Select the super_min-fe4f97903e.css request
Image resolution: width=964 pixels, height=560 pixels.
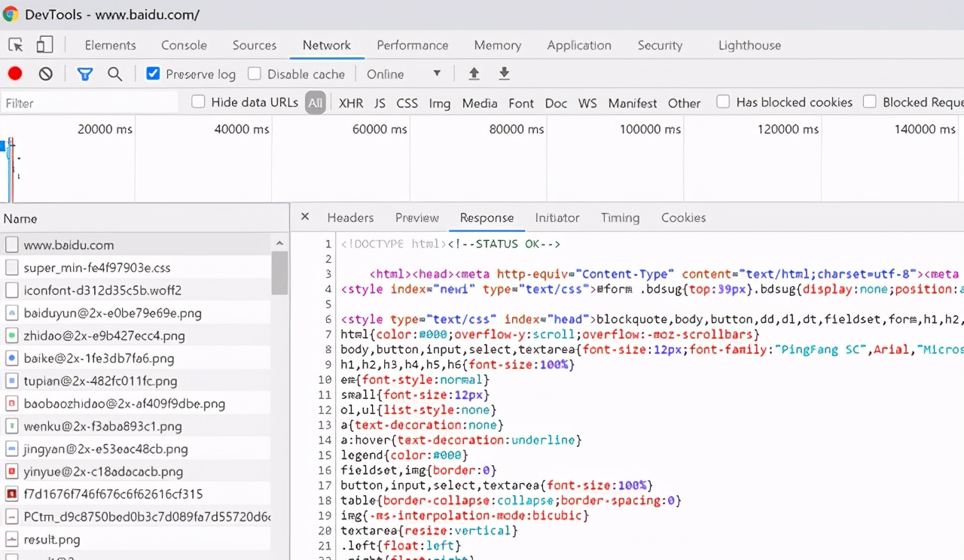coord(97,268)
